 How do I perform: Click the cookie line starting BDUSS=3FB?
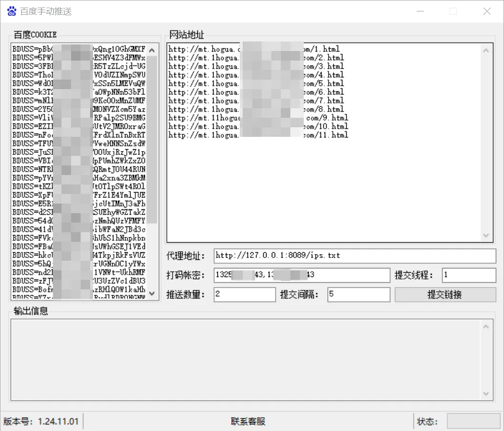point(79,66)
